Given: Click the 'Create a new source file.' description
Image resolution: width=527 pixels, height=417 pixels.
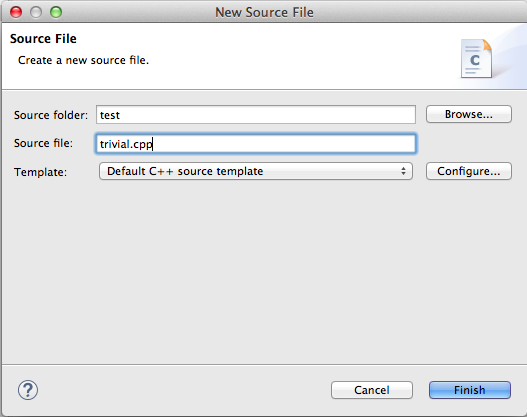Looking at the screenshot, I should click(83, 60).
